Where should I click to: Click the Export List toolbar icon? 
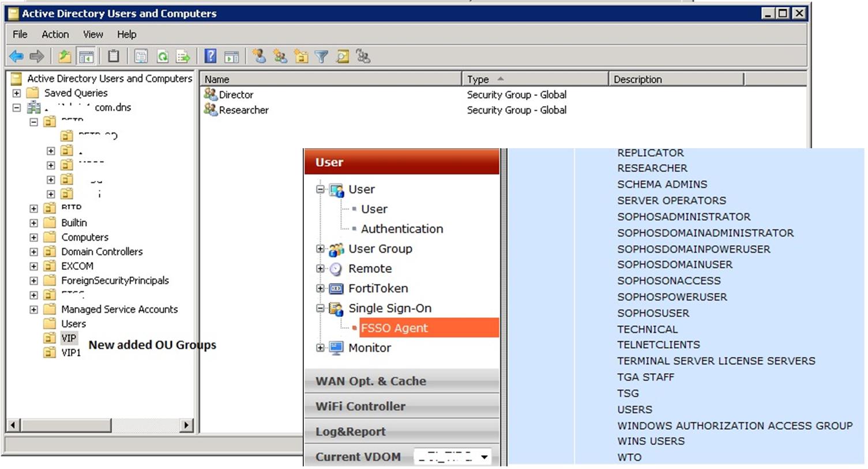(183, 56)
